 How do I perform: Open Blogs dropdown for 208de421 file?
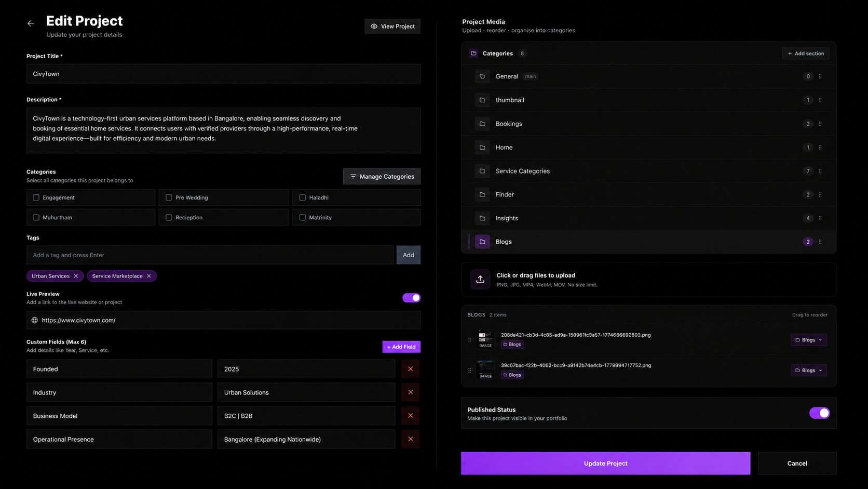point(809,340)
